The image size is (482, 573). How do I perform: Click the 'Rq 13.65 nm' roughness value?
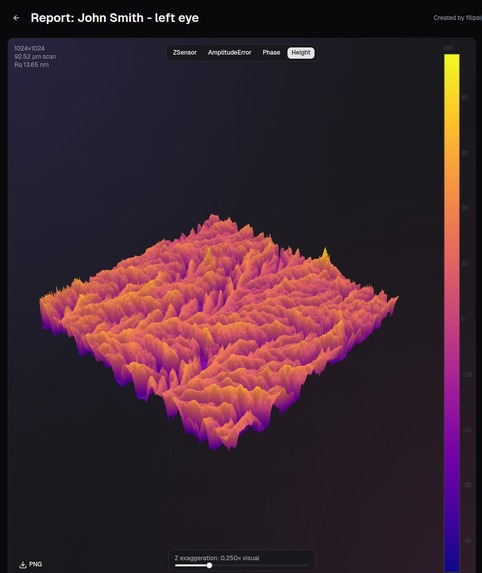point(31,65)
